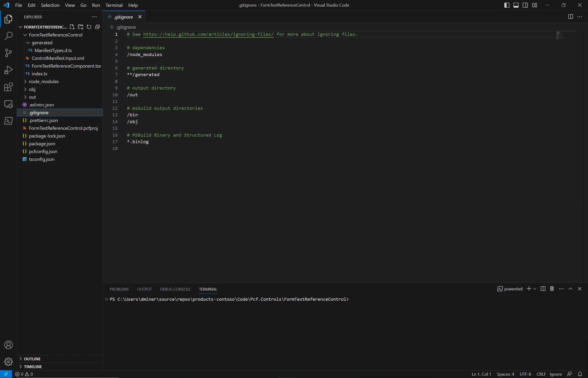Kill terminal using the trash icon
This screenshot has width=588, height=378.
pyautogui.click(x=552, y=289)
